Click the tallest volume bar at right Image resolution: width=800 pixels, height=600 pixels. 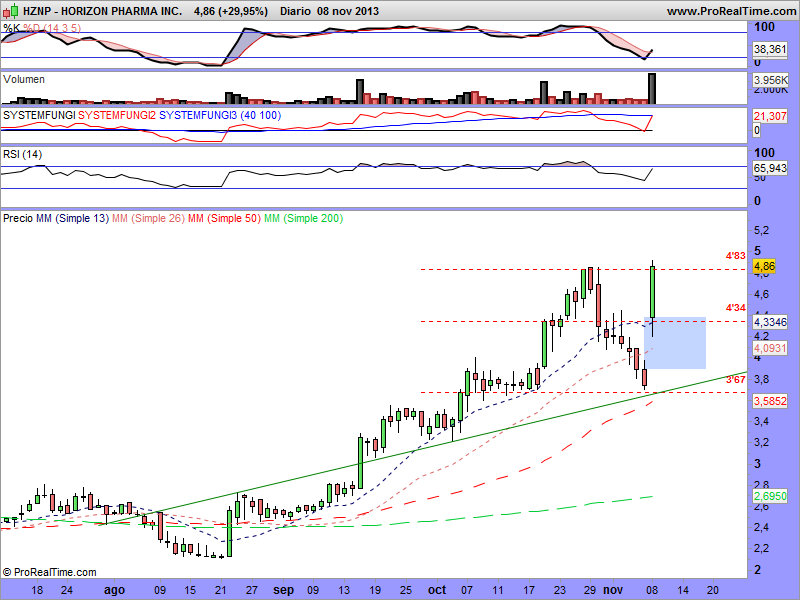point(652,89)
